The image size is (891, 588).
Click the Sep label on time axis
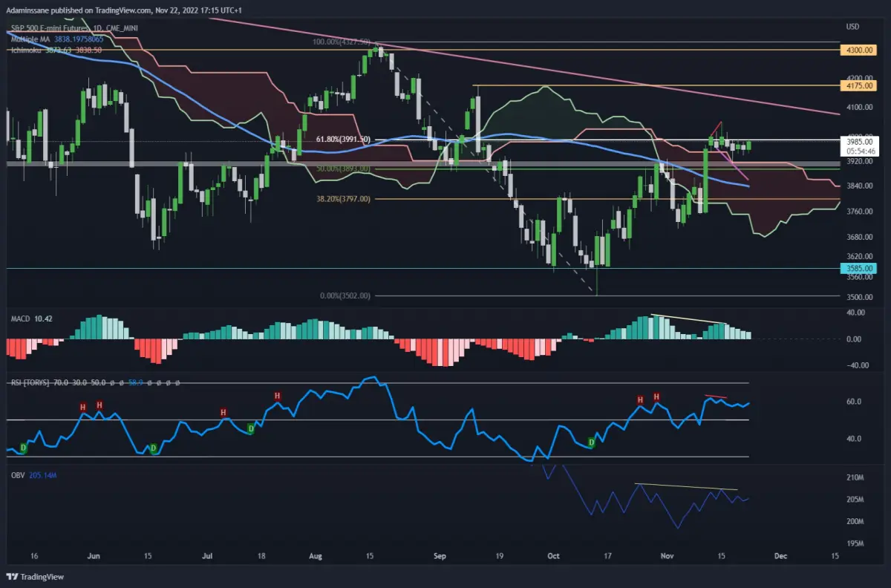pyautogui.click(x=439, y=555)
